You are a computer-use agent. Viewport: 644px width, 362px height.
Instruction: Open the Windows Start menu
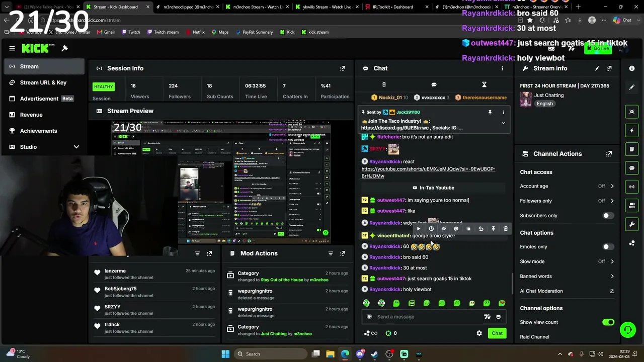[225, 354]
